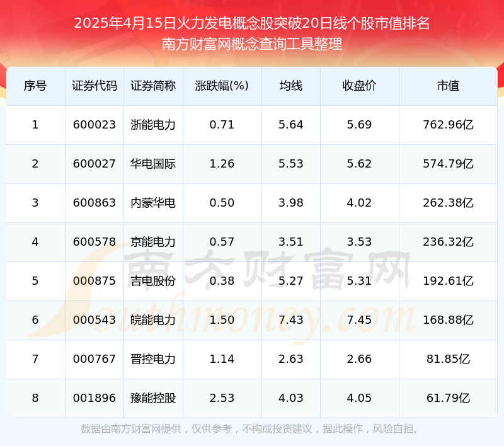Select stock code 600863
The image size is (504, 446).
(x=94, y=203)
